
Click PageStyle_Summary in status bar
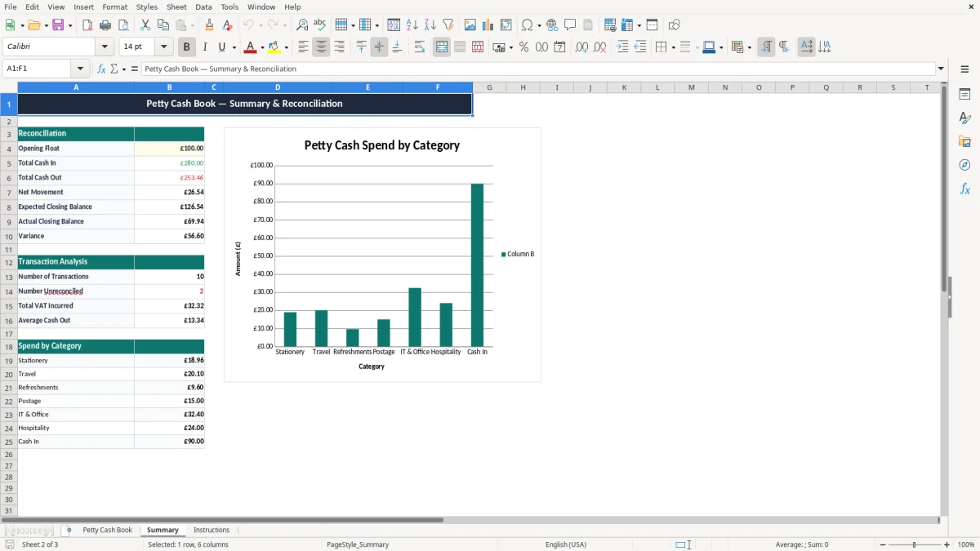click(358, 544)
